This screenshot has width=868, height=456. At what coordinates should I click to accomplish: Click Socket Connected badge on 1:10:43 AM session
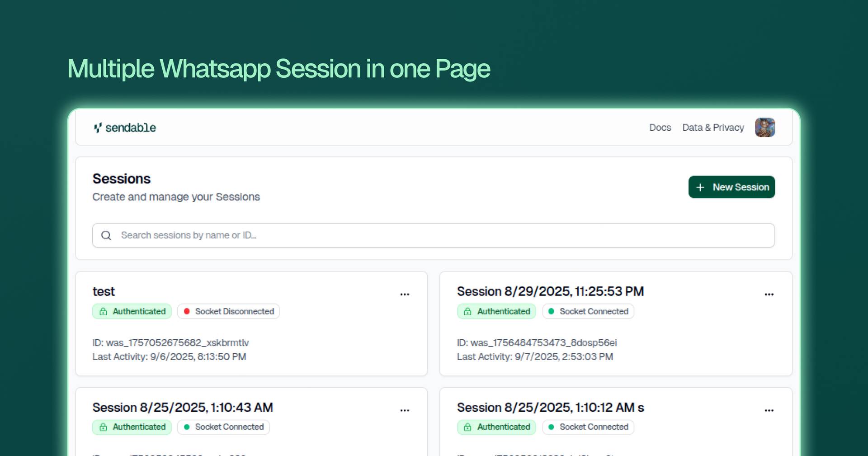click(224, 427)
